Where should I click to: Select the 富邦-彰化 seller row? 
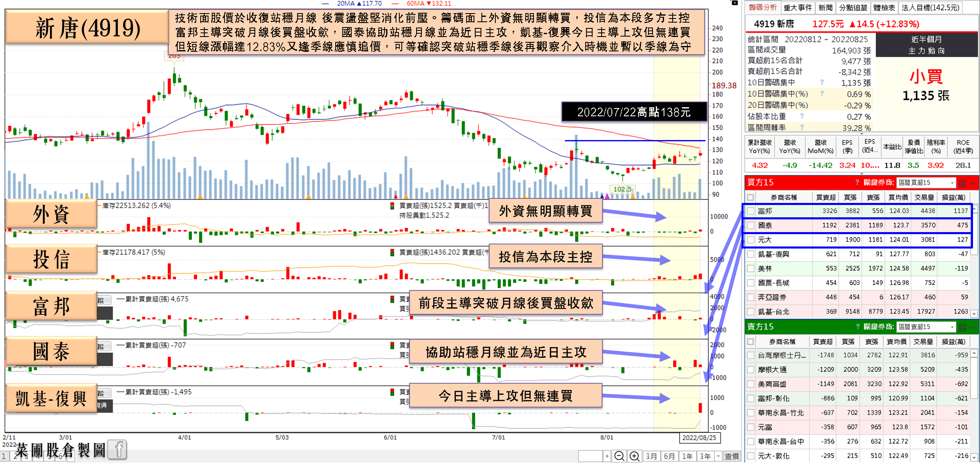pos(858,398)
